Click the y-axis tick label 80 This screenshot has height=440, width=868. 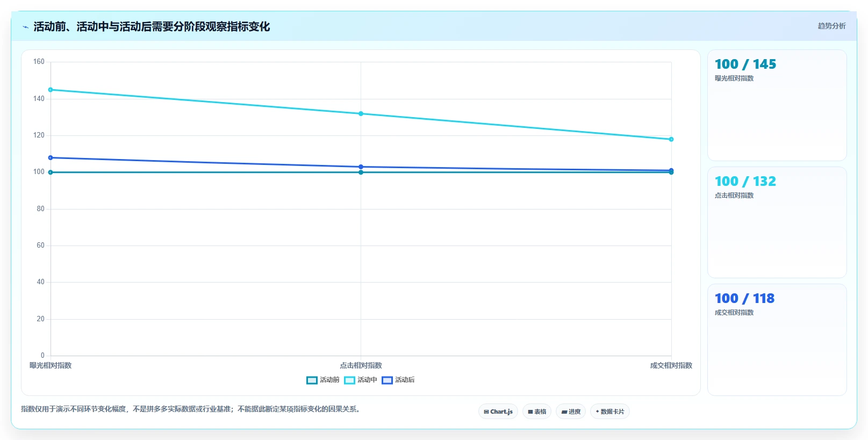[x=41, y=208]
